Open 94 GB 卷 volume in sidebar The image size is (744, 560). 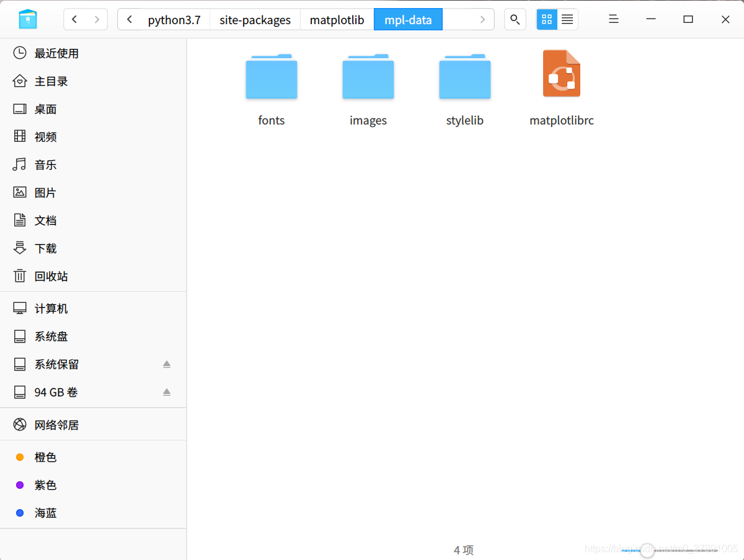(x=93, y=392)
